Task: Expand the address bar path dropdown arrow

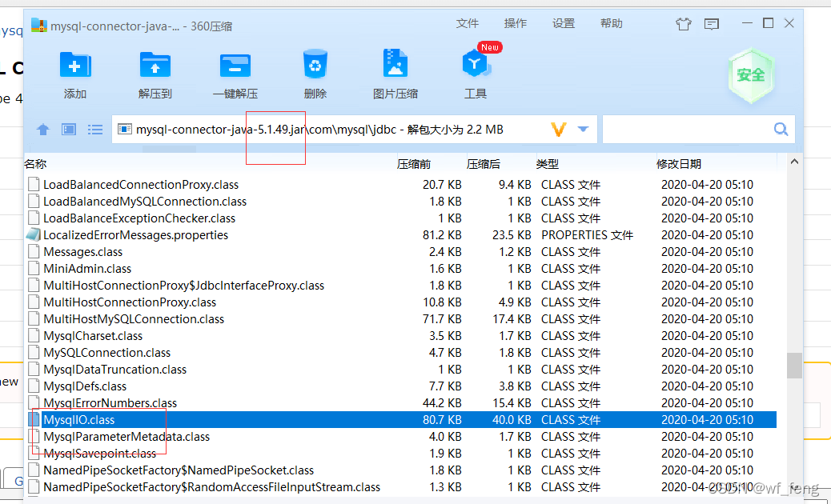Action: pyautogui.click(x=583, y=129)
